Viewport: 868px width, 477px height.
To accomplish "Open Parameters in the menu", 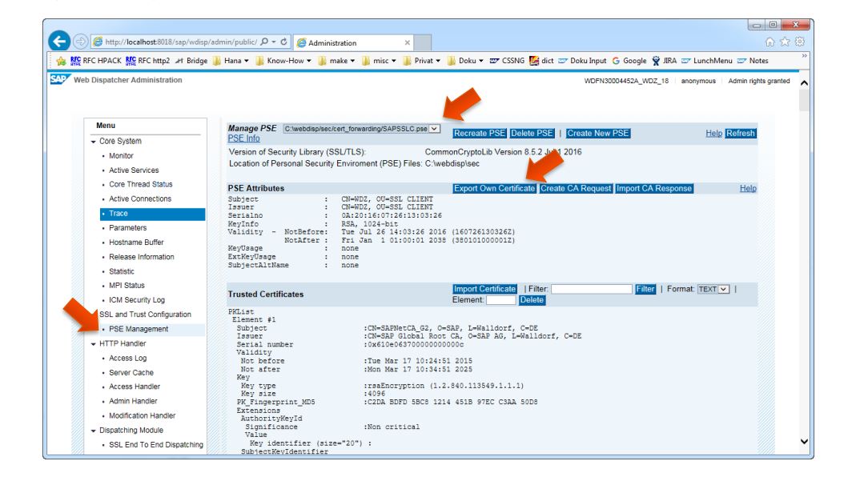I will click(x=128, y=228).
